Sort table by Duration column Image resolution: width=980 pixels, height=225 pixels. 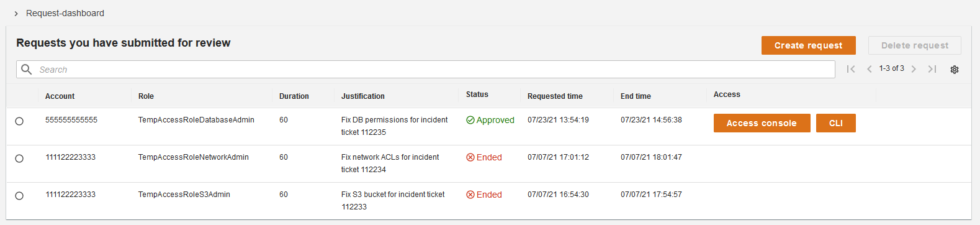(x=294, y=96)
